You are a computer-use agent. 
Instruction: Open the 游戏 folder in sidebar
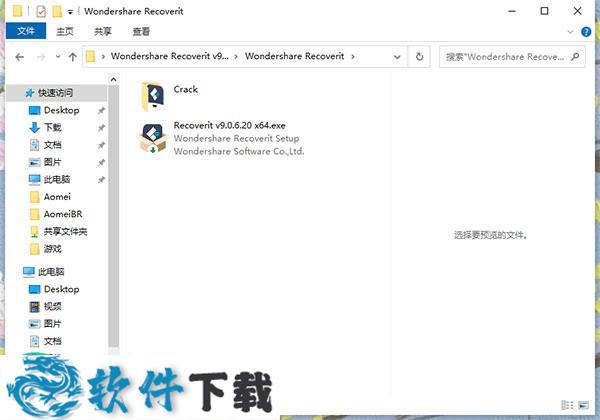(52, 249)
